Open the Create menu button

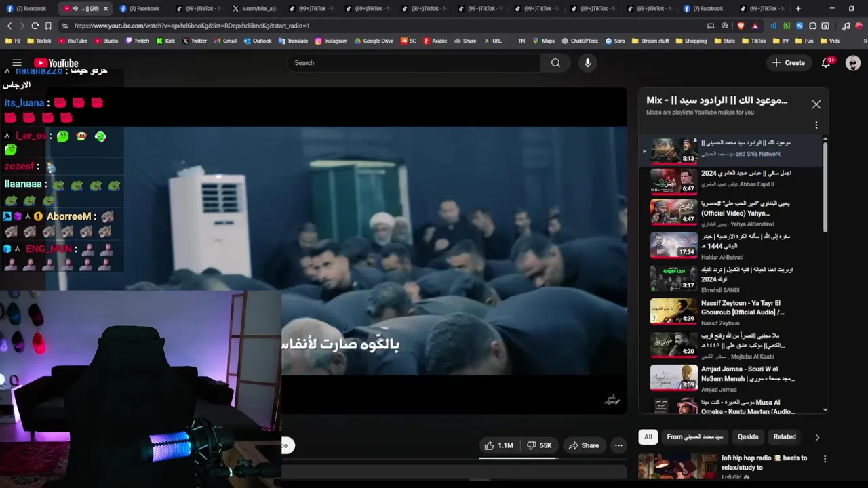point(788,63)
